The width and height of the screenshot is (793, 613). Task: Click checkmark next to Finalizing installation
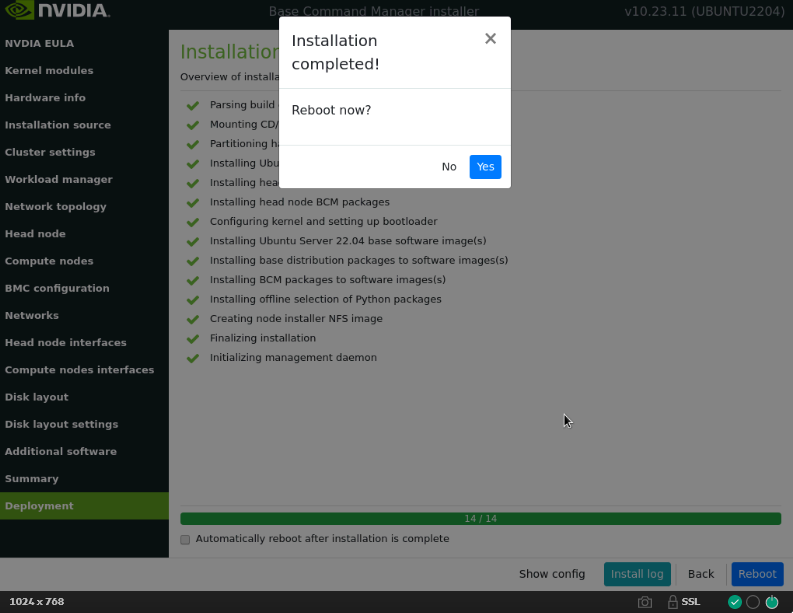click(x=192, y=338)
